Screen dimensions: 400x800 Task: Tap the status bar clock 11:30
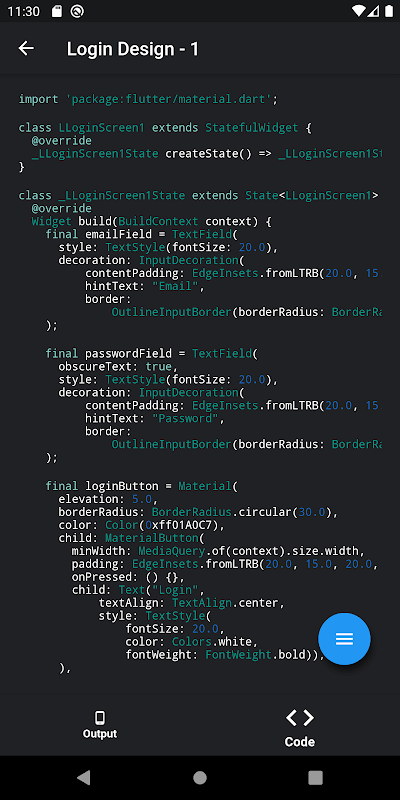tap(23, 11)
